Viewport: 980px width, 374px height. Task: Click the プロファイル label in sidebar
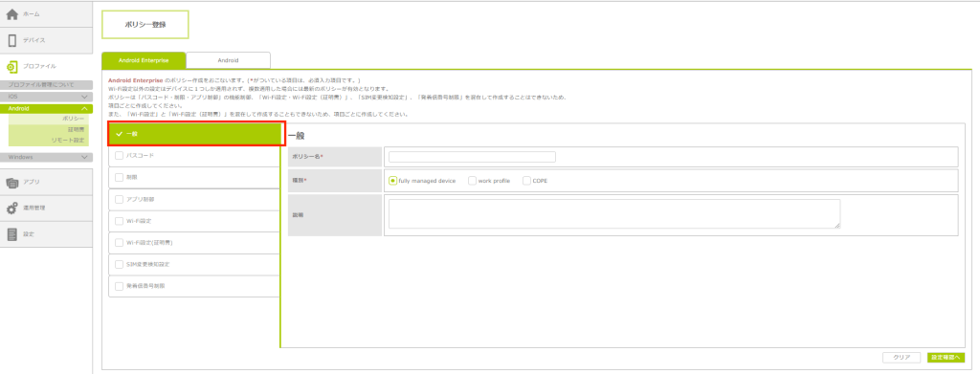pyautogui.click(x=39, y=66)
